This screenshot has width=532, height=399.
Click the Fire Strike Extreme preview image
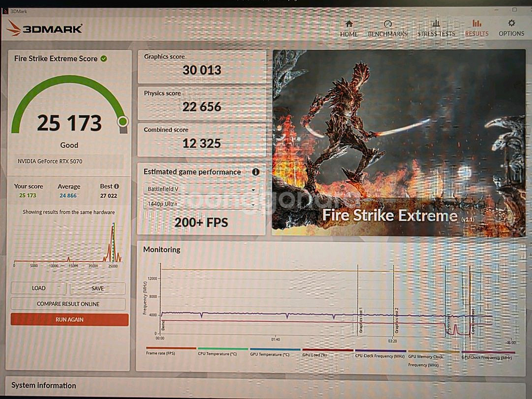(x=398, y=143)
